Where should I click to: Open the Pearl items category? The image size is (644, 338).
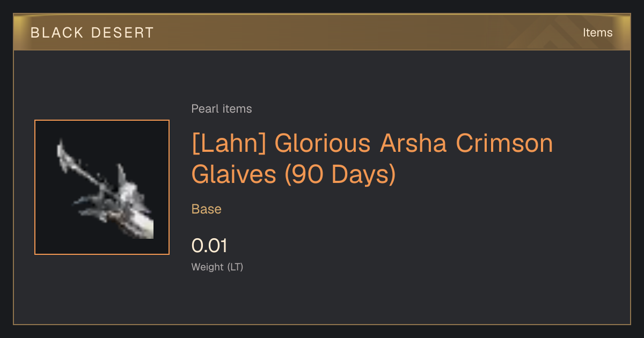tap(222, 109)
